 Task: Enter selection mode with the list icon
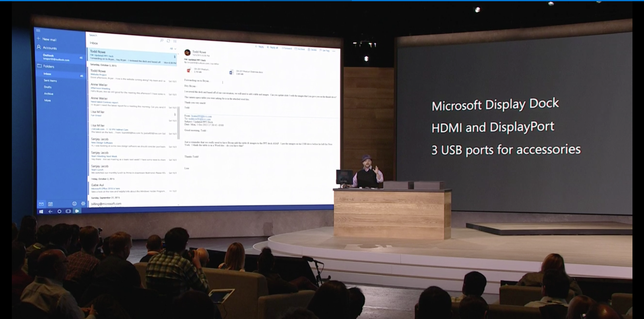pos(175,41)
